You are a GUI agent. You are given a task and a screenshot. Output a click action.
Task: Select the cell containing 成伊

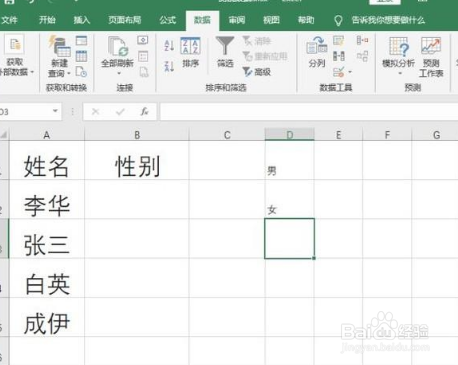pos(47,317)
